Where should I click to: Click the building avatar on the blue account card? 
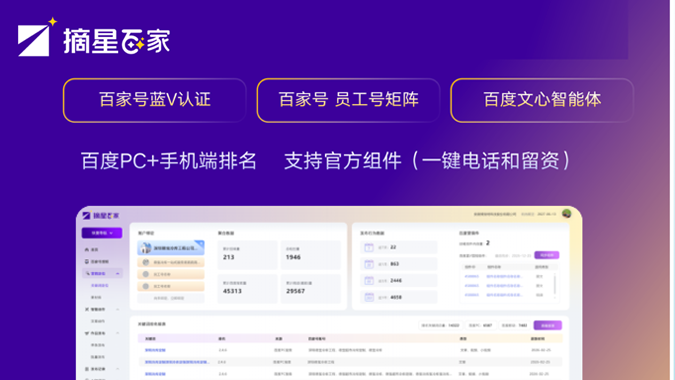(146, 248)
